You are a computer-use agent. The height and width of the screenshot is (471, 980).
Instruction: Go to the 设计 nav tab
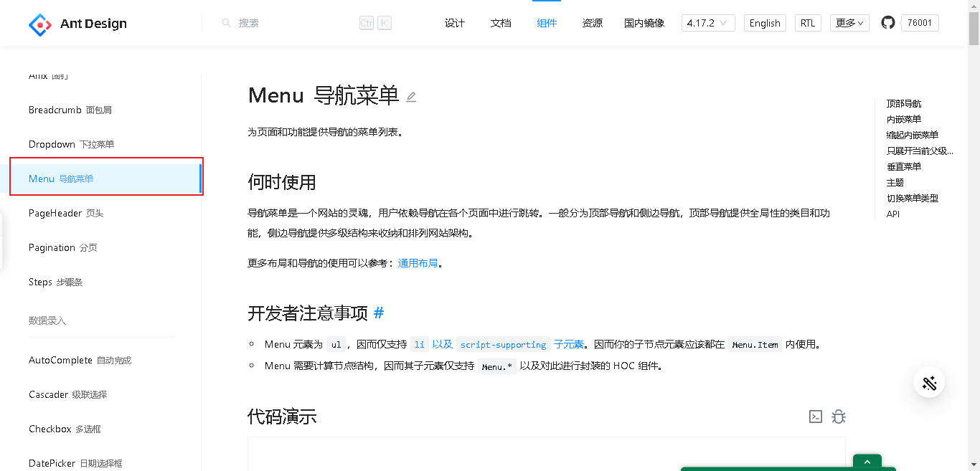455,23
